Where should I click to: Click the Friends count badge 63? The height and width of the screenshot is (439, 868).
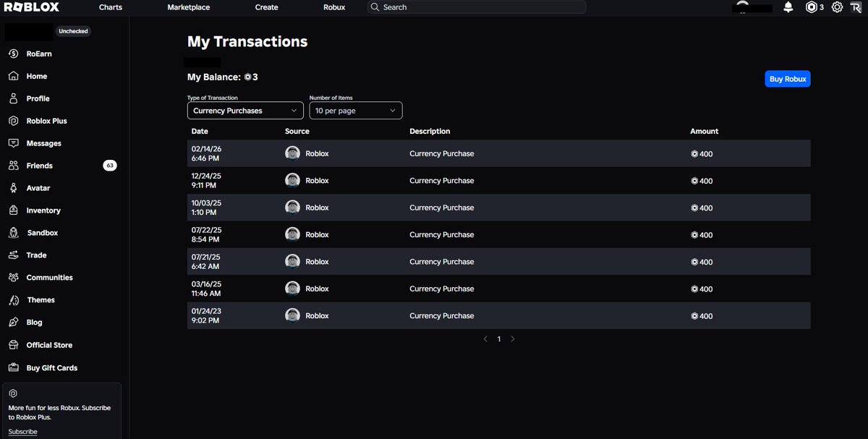tap(110, 166)
